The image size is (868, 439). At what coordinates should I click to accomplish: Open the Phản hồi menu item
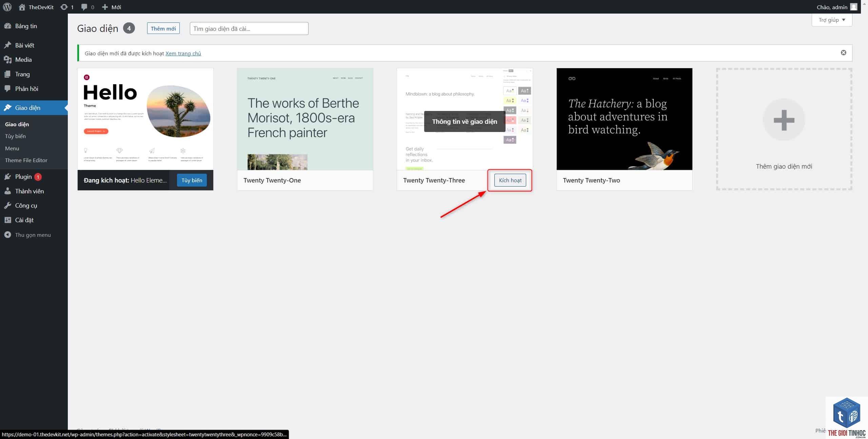pos(34,89)
